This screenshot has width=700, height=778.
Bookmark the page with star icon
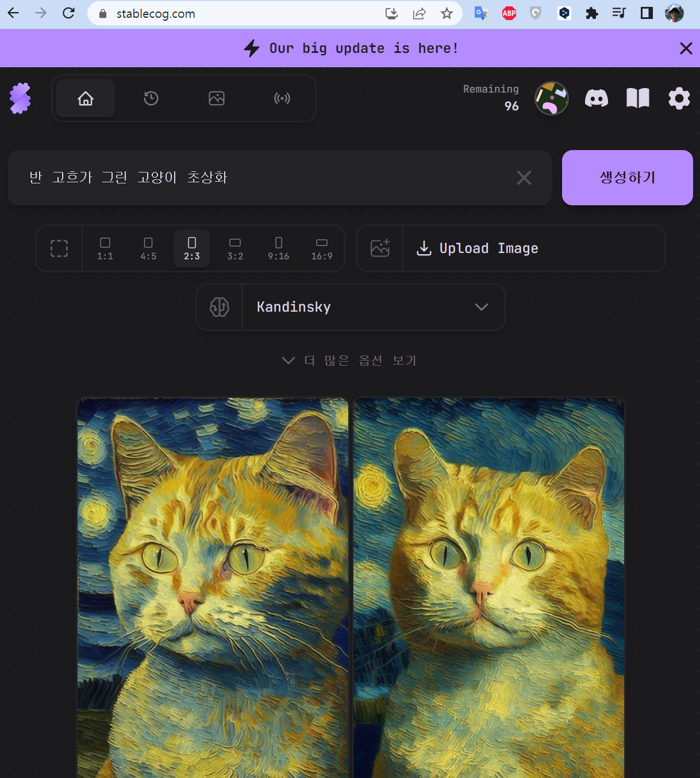point(447,14)
